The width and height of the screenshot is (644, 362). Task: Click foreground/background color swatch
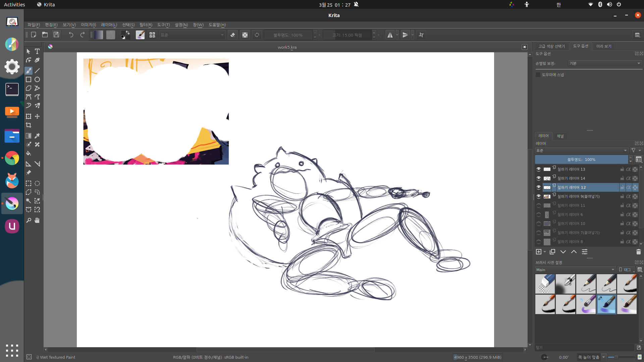tap(125, 35)
